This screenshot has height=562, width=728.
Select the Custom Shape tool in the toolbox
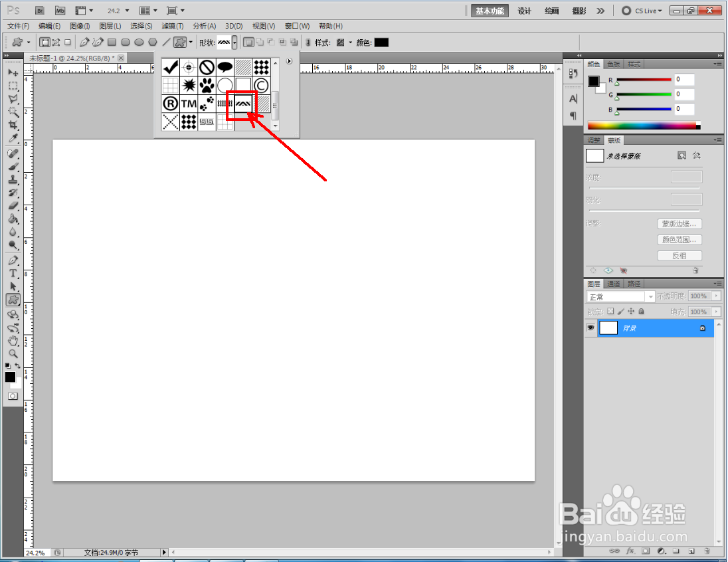coord(13,300)
